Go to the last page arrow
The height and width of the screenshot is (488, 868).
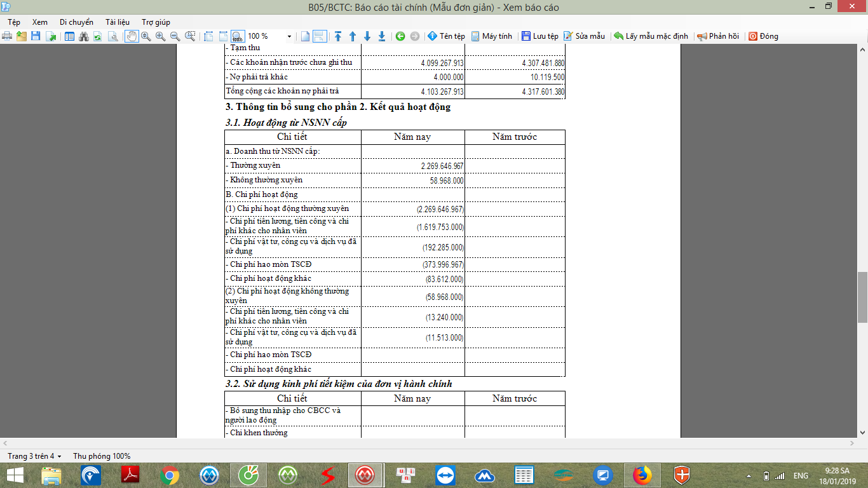(382, 36)
